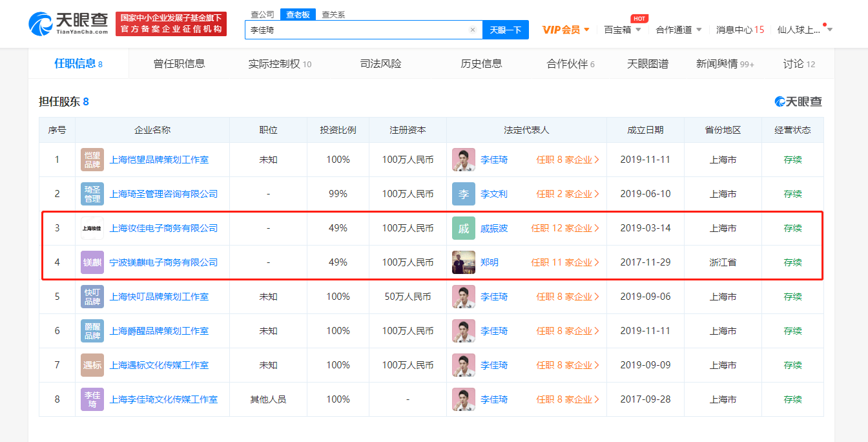
Task: Click 戚振波's green avatar icon
Action: pos(464,228)
